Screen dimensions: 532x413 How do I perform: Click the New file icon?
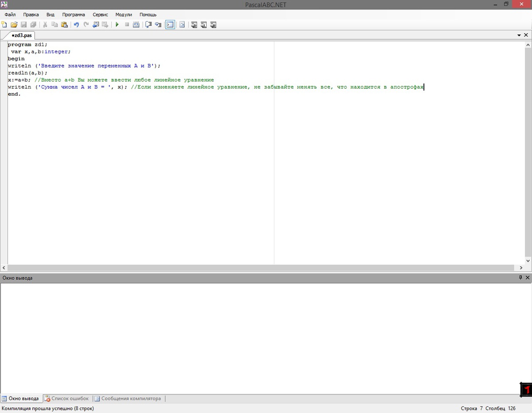(x=4, y=25)
